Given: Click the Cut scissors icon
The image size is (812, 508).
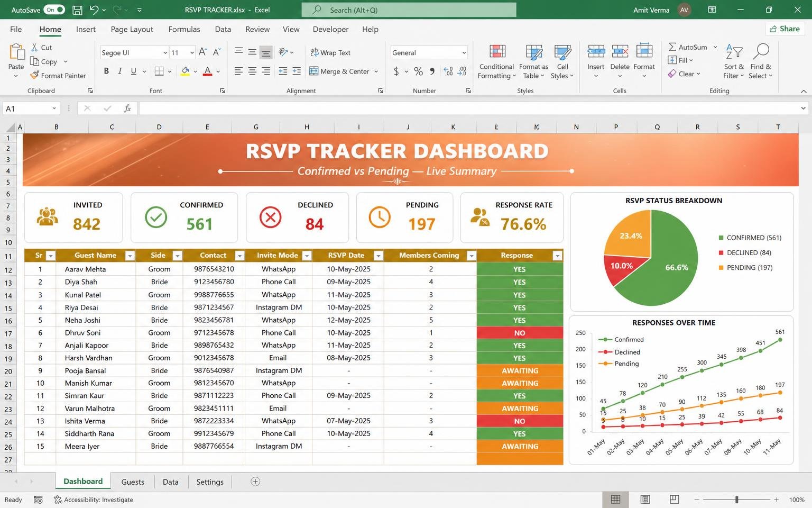Looking at the screenshot, I should tap(34, 47).
